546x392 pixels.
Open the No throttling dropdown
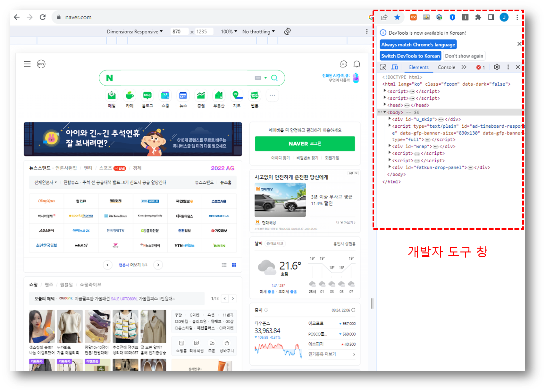tap(258, 31)
